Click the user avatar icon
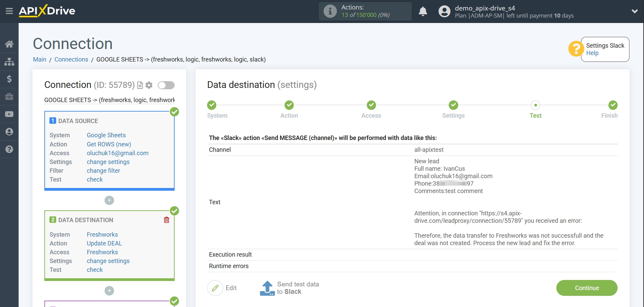The height and width of the screenshot is (307, 644). (x=444, y=11)
